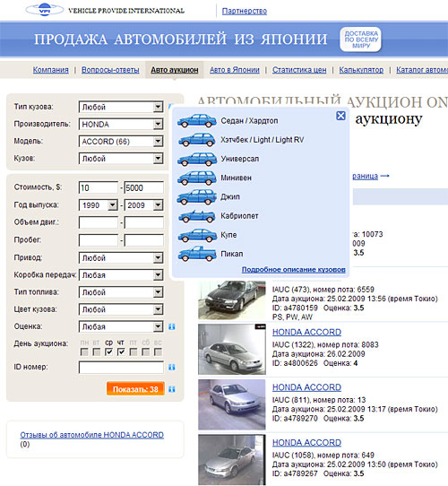The image size is (448, 486).
Task: Open the Статистика цен menu item
Action: 299,70
